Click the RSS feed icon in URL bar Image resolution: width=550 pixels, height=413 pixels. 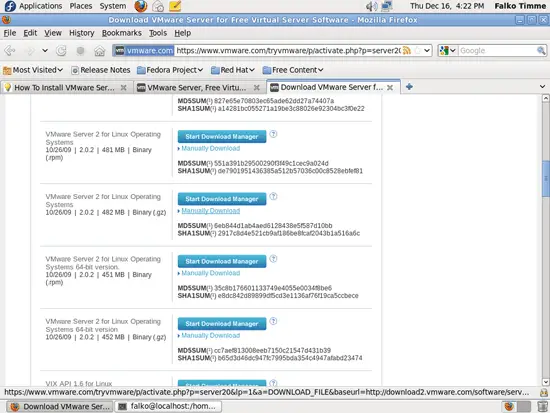(407, 51)
